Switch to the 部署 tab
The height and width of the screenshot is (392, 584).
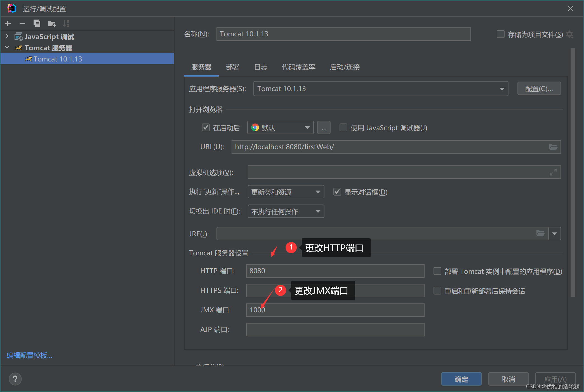click(x=232, y=67)
